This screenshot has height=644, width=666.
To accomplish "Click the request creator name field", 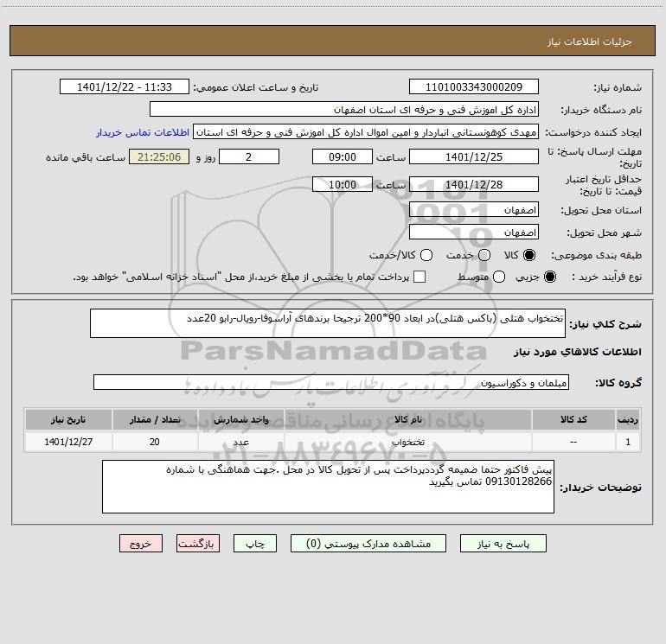I will 366,132.
